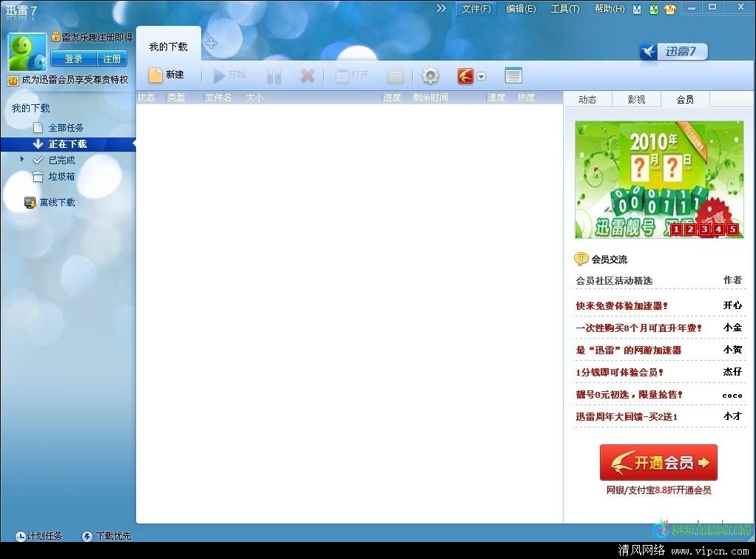This screenshot has height=559, width=756.
Task: Click the green mascot icon in title bar
Action: click(653, 9)
